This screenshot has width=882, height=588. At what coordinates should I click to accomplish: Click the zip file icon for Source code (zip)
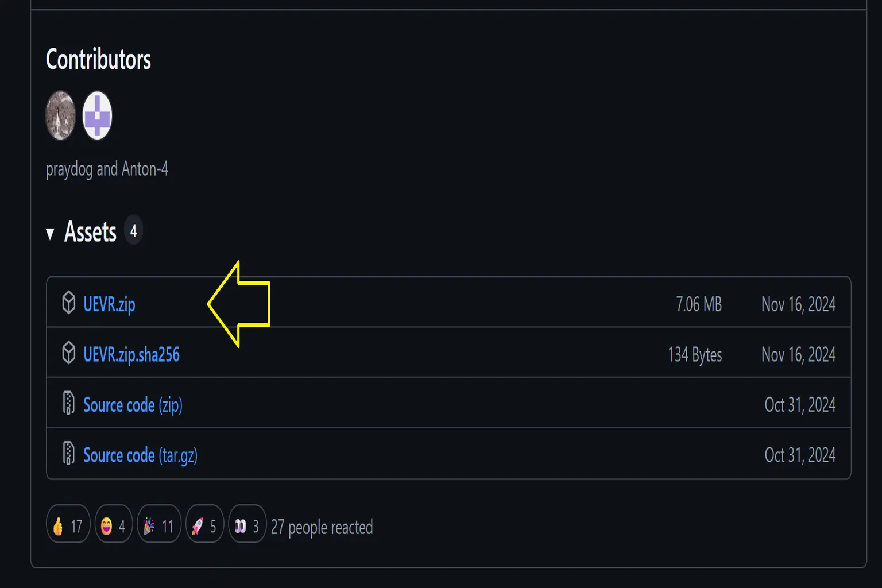[x=68, y=403]
